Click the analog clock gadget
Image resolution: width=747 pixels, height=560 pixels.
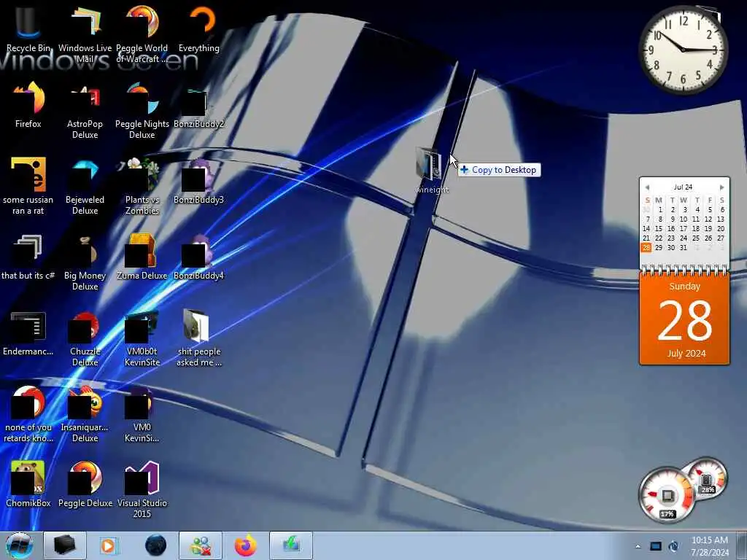pos(683,50)
